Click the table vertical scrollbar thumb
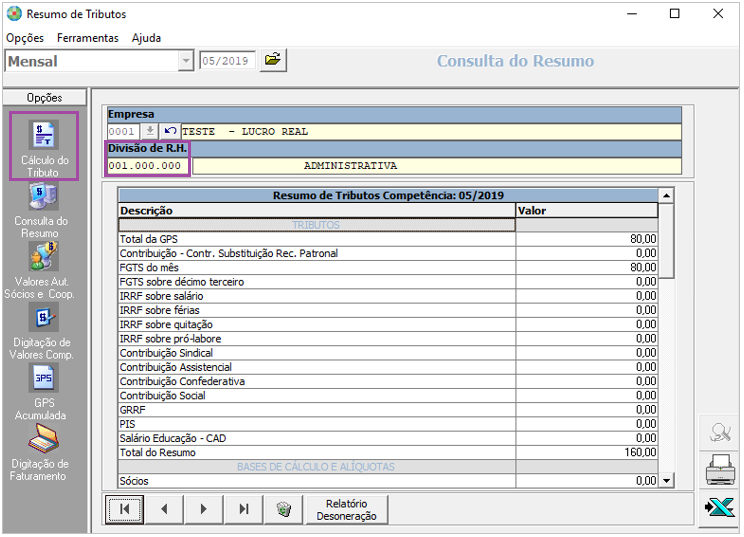The height and width of the screenshot is (537, 744). click(x=667, y=241)
